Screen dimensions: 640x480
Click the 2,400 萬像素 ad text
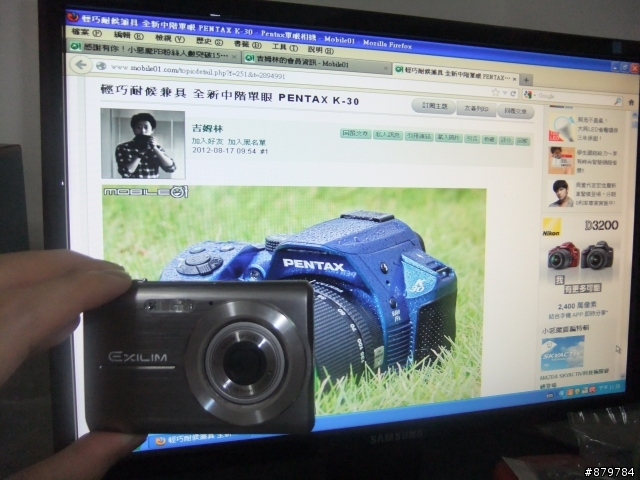coord(577,306)
